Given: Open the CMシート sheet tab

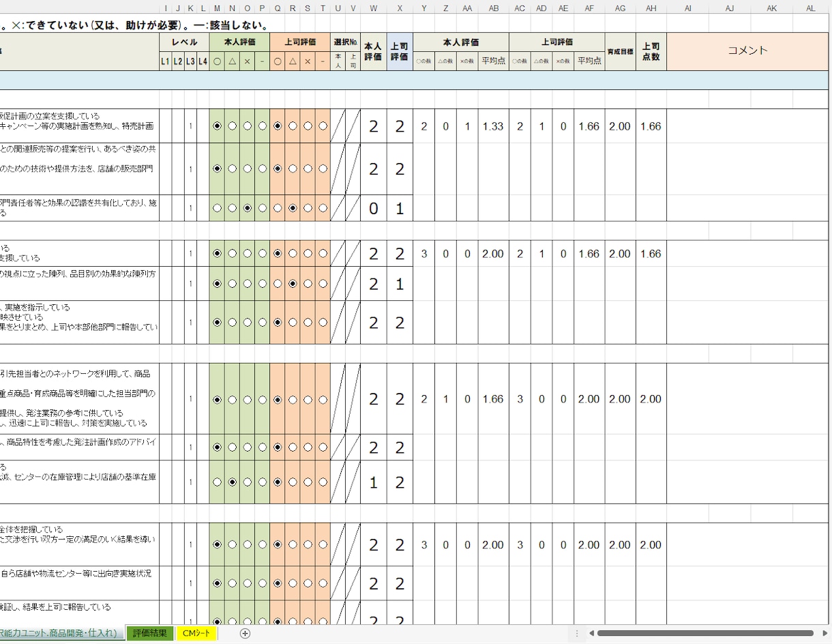Looking at the screenshot, I should click(x=196, y=633).
